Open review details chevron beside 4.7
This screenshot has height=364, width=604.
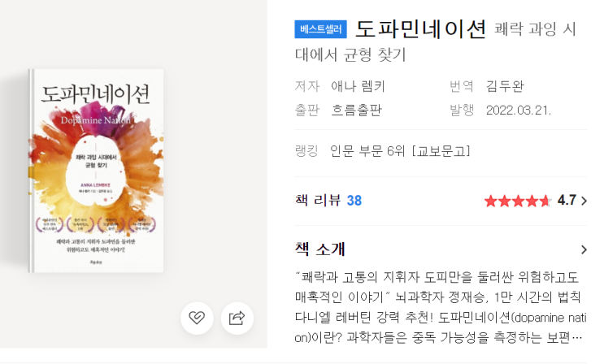[584, 201]
